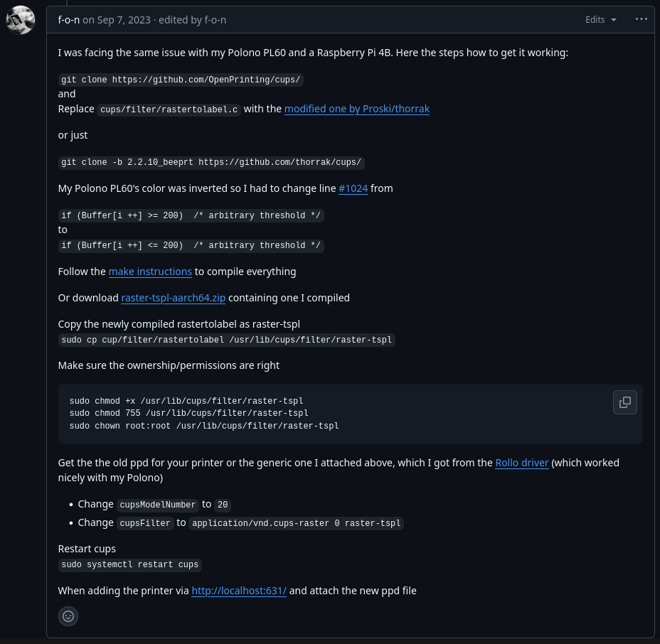This screenshot has height=644, width=660.
Task: Download raster-tspl-aarch64.zip file
Action: (x=173, y=298)
